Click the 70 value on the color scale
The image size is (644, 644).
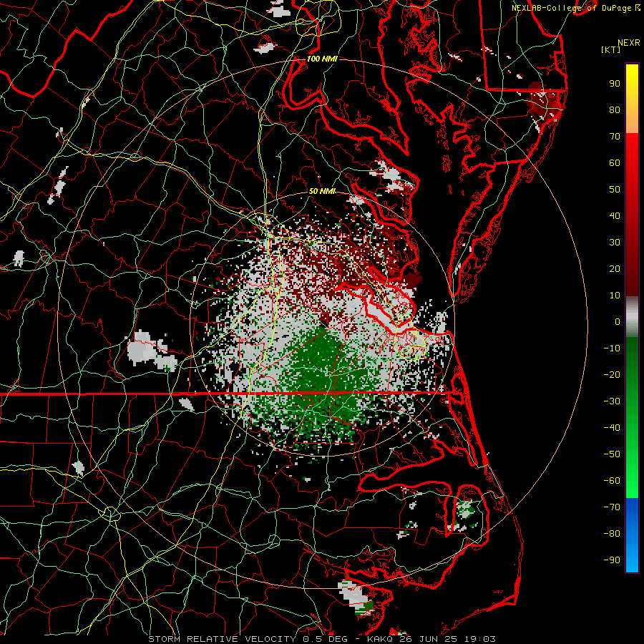615,137
